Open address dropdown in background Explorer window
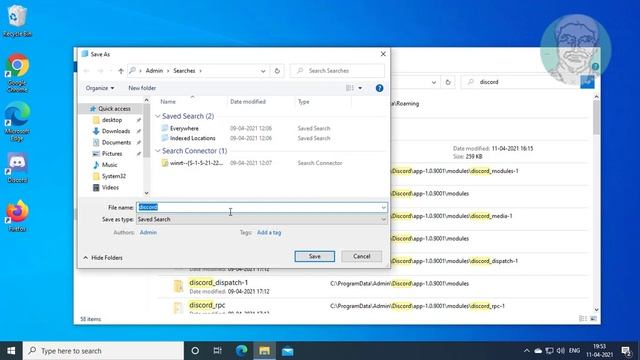Screen dimensions: 640x360 pyautogui.click(x=433, y=82)
